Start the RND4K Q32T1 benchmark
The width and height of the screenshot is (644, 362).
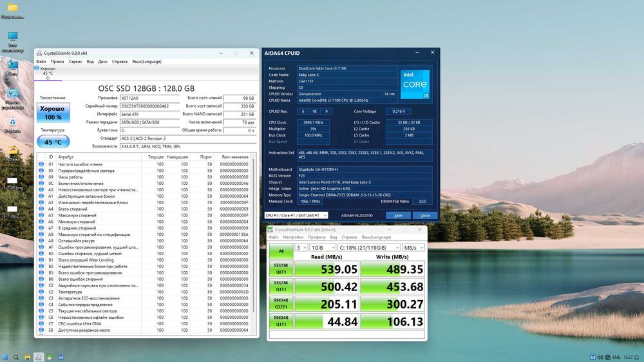[281, 303]
